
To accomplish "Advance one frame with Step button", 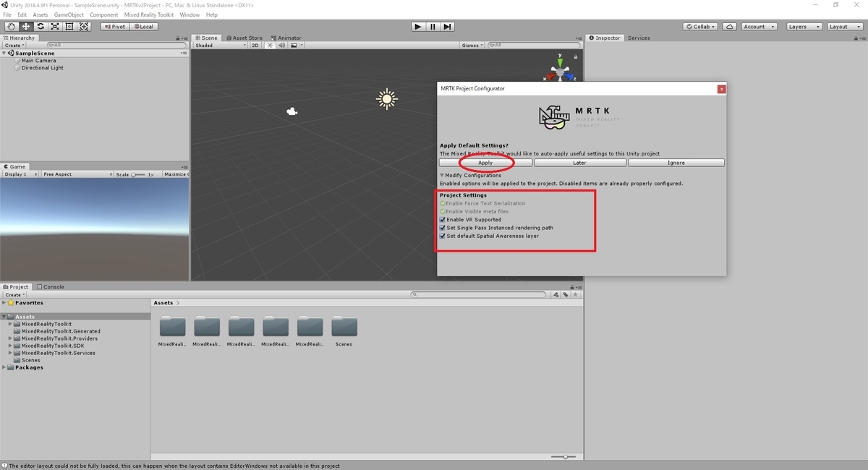I will pyautogui.click(x=448, y=27).
